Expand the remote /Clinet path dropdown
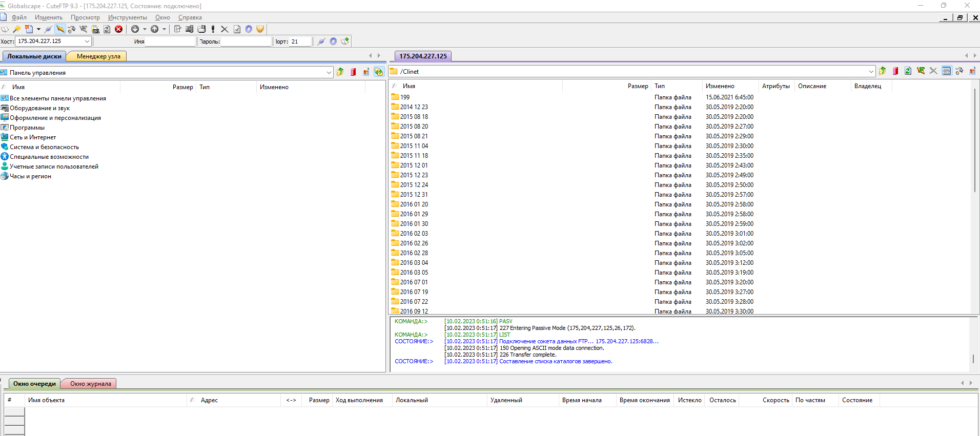 point(871,72)
